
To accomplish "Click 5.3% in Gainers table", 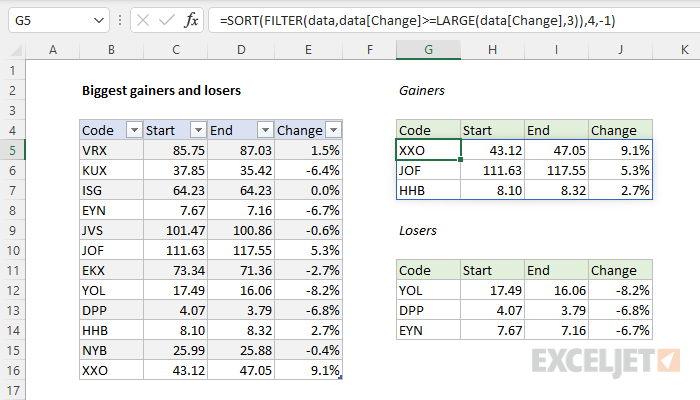I will click(621, 171).
